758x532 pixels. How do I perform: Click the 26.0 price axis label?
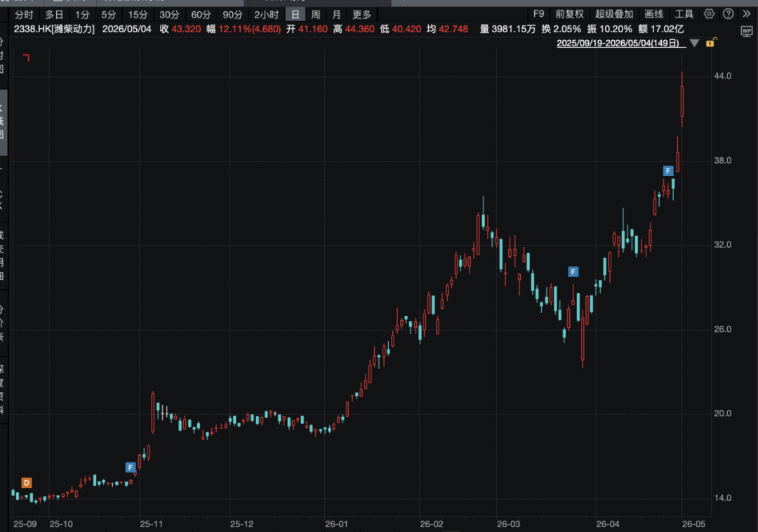coord(722,329)
